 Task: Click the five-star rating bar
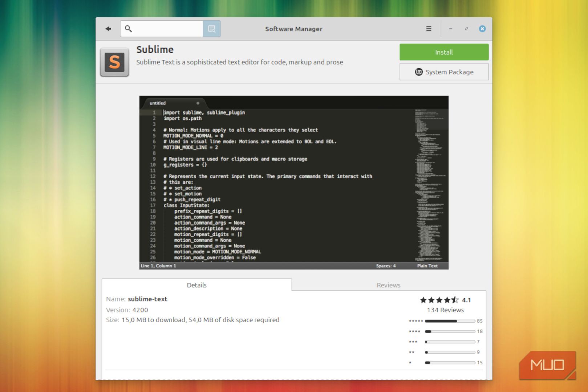(450, 321)
